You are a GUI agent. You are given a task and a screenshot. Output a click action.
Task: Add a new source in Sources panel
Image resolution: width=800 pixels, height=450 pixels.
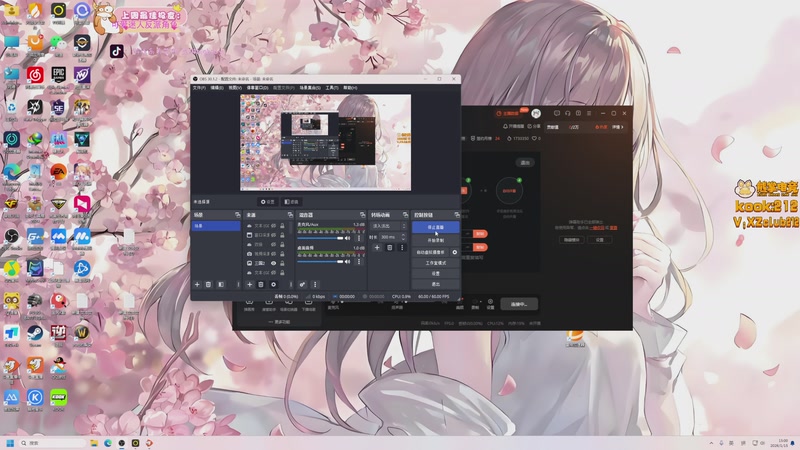pyautogui.click(x=249, y=284)
